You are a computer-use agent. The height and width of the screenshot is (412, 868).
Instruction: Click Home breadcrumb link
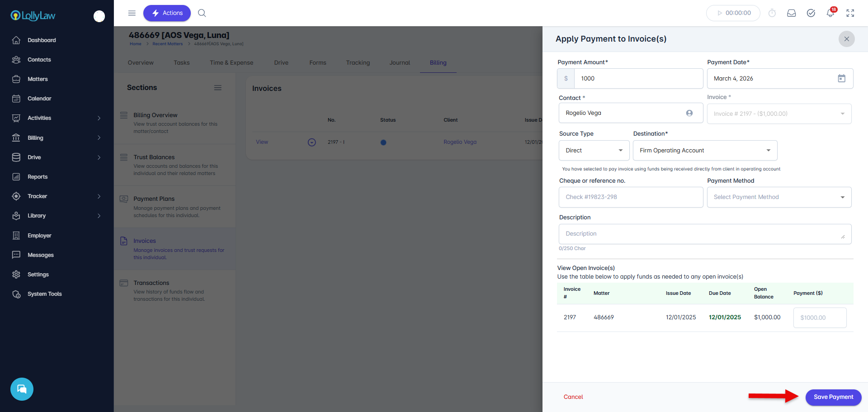[x=136, y=44]
